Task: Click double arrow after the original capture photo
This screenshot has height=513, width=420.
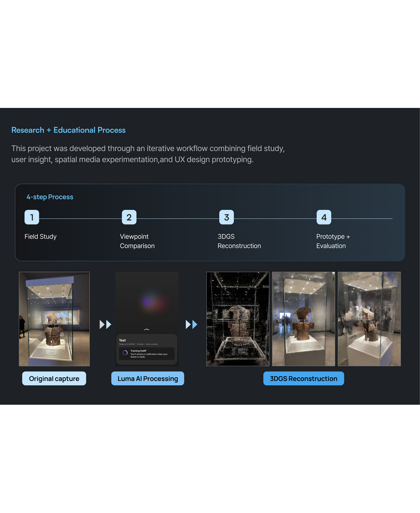Action: tap(105, 324)
